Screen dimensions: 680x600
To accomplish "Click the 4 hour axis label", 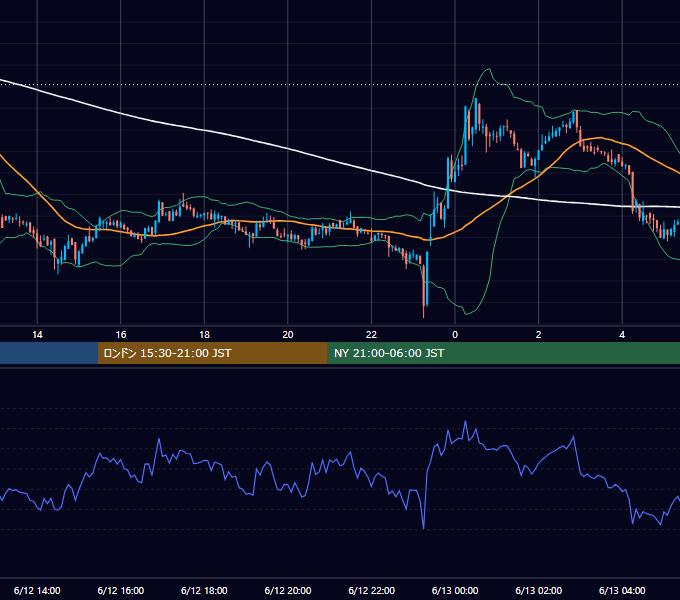I will click(x=622, y=335).
